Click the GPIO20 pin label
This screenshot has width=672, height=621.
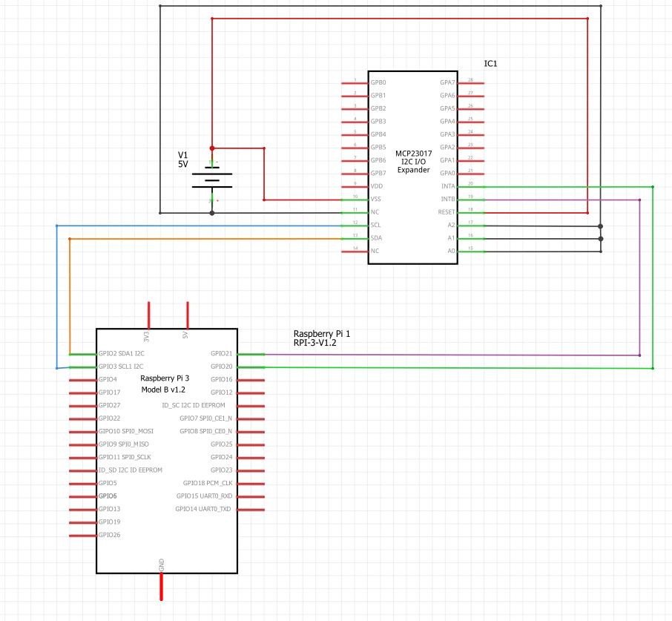pos(222,367)
